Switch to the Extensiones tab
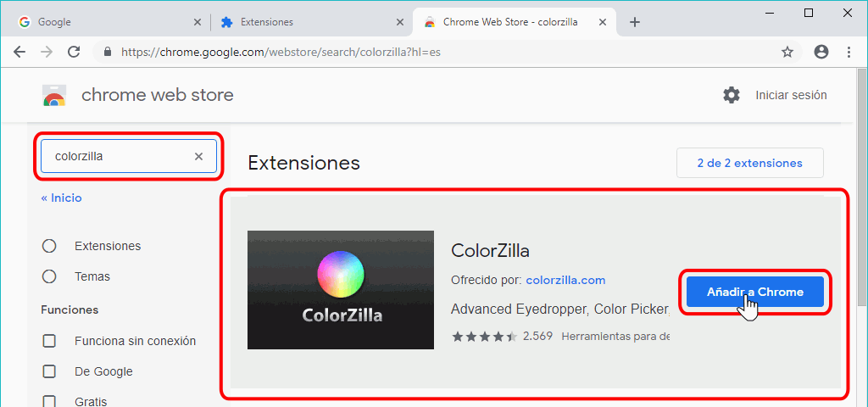868x407 pixels. coord(312,22)
